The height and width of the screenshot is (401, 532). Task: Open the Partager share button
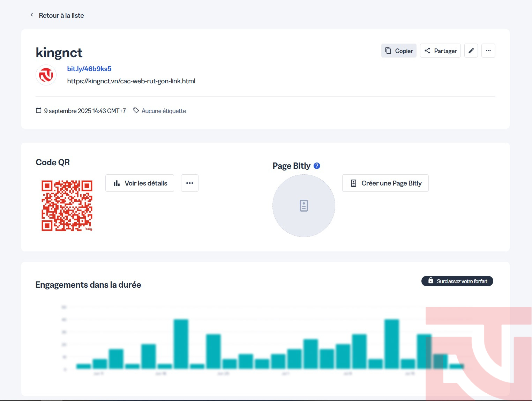[x=441, y=51]
